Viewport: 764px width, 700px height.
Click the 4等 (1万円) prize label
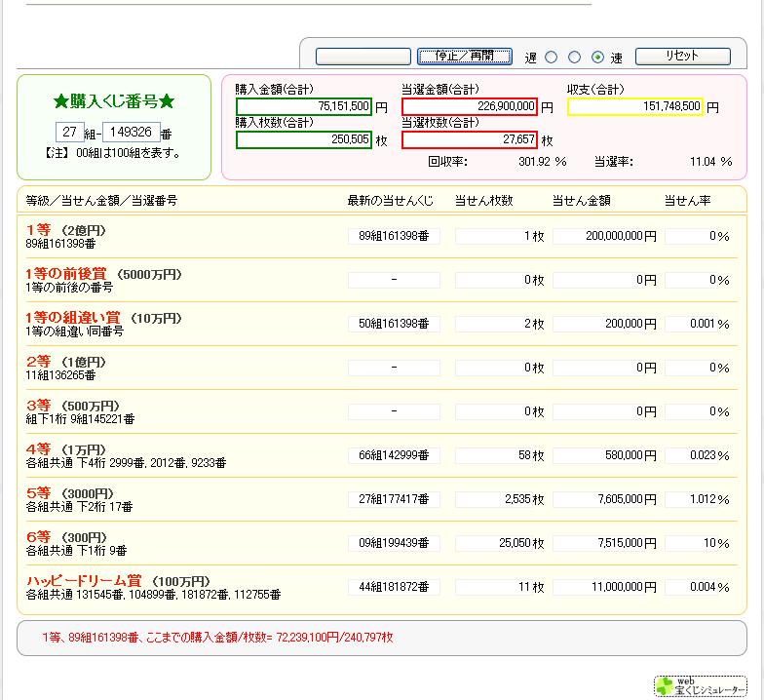(66, 448)
